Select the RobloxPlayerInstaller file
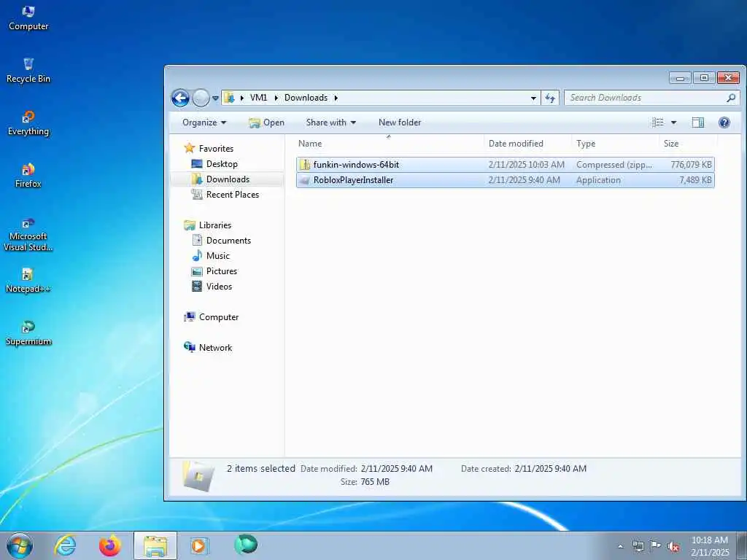 pyautogui.click(x=505, y=180)
